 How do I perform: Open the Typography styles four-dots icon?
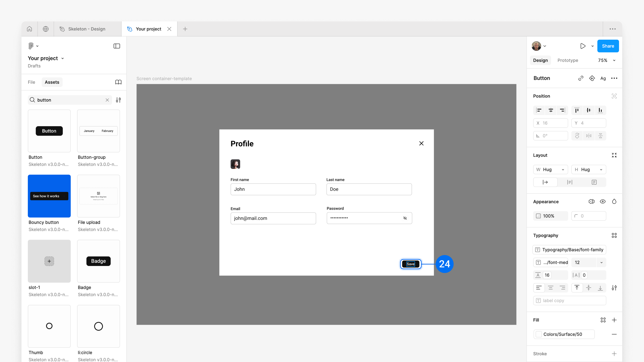pyautogui.click(x=614, y=235)
